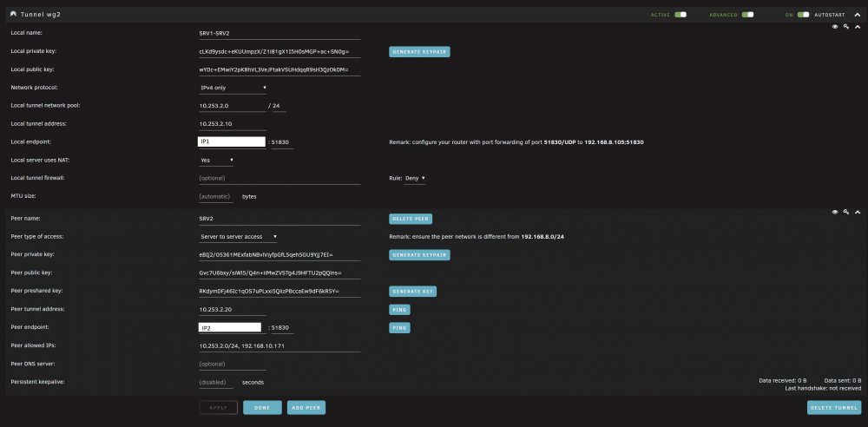This screenshot has height=427, width=868.
Task: Click the Peer allowed IPs field
Action: (x=280, y=346)
